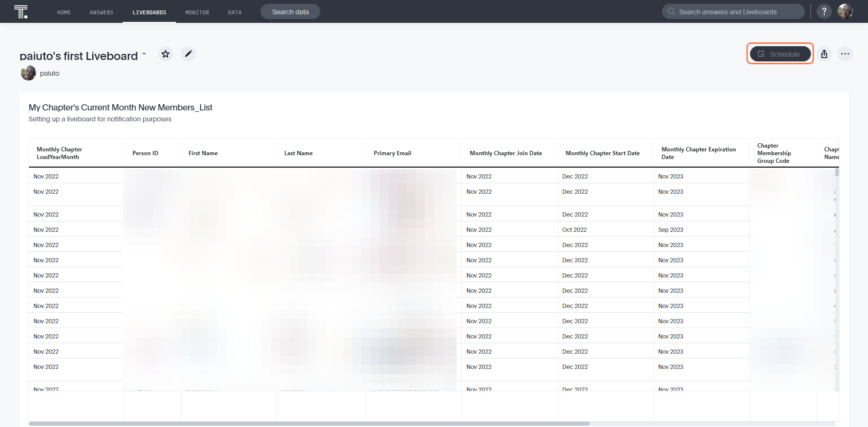Click the description Setting up a liveboard text
Image resolution: width=868 pixels, height=427 pixels.
pos(100,119)
